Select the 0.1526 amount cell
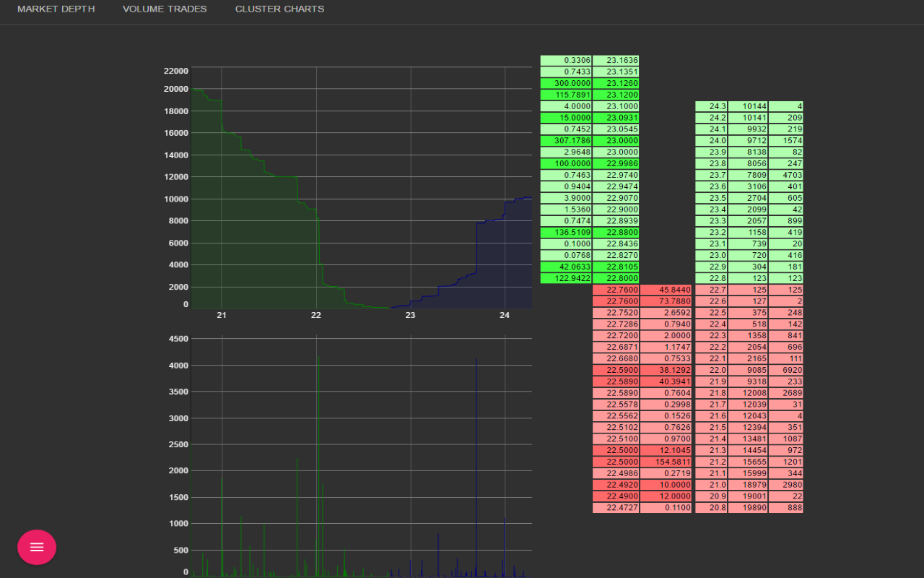The width and height of the screenshot is (924, 578). tap(666, 416)
